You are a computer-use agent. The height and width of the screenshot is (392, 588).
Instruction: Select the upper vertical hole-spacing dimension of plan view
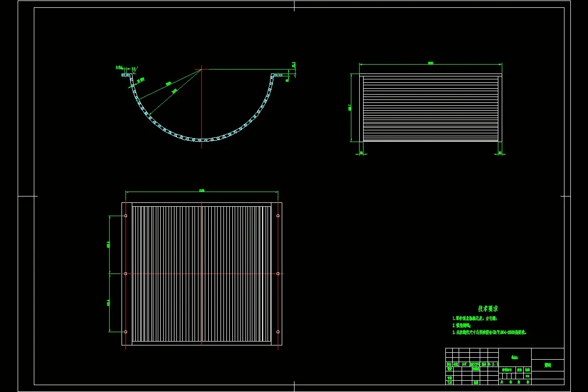coord(109,245)
